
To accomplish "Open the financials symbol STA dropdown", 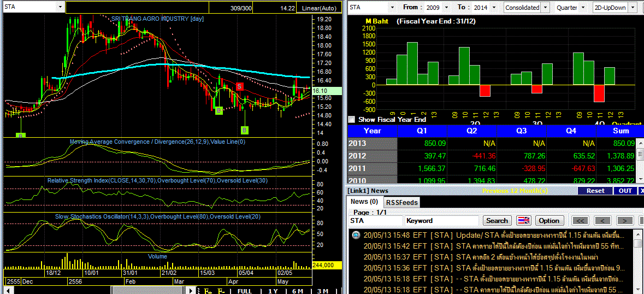I will (393, 8).
